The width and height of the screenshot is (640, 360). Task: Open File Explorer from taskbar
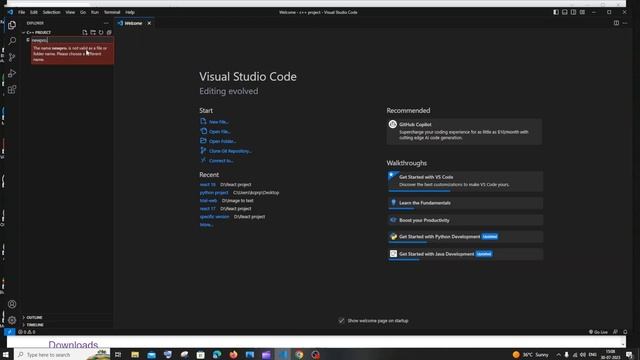(135, 355)
